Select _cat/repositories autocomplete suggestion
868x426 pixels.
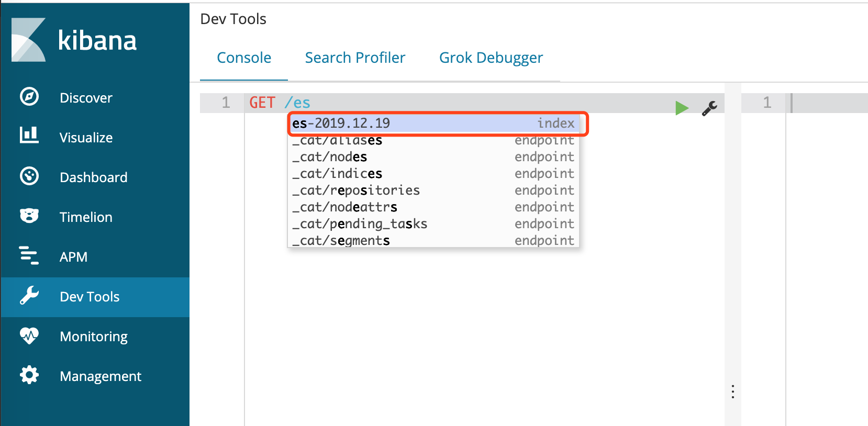434,190
